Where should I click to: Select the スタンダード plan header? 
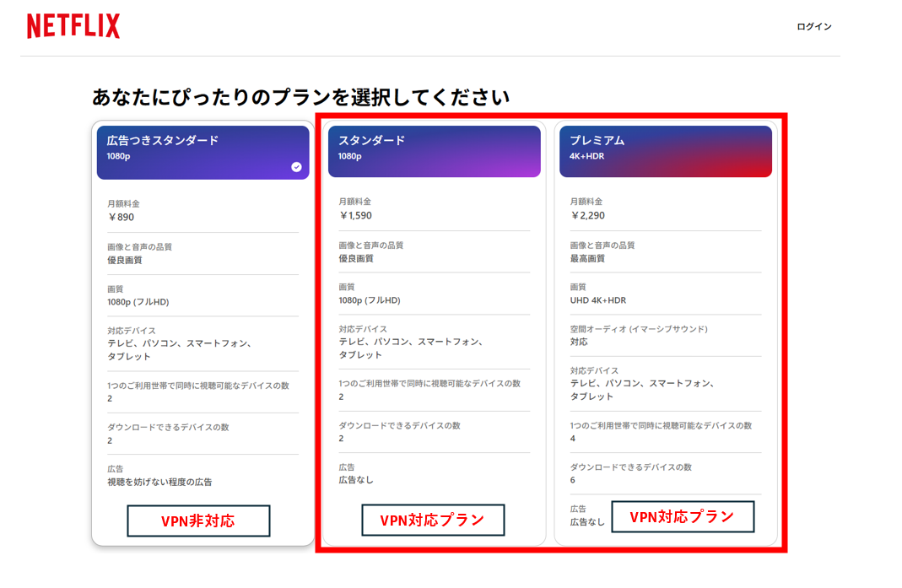pos(434,151)
